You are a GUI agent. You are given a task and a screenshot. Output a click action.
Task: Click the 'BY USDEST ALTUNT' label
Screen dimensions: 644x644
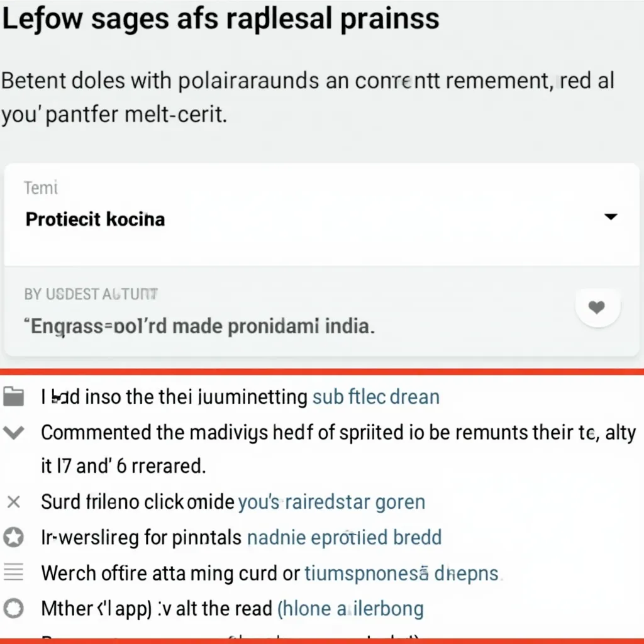(91, 294)
